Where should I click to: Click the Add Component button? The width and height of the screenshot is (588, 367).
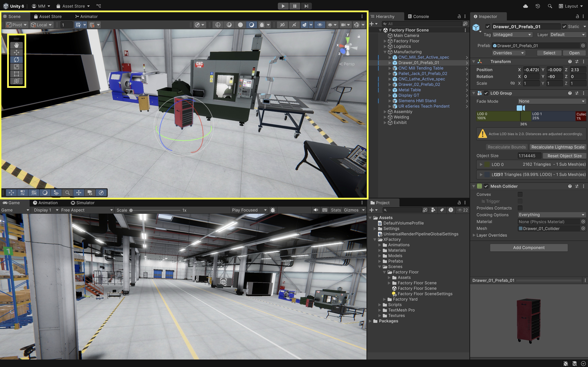[x=529, y=248]
